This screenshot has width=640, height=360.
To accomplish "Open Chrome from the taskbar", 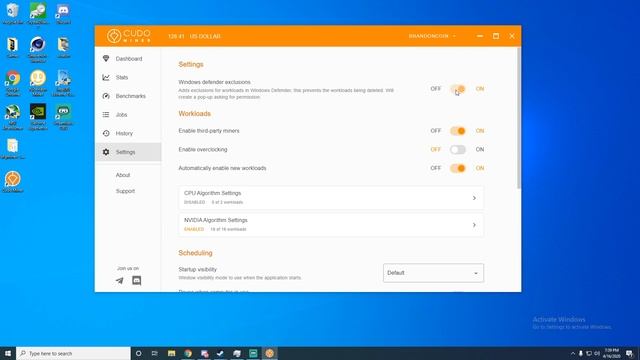I will coord(188,353).
